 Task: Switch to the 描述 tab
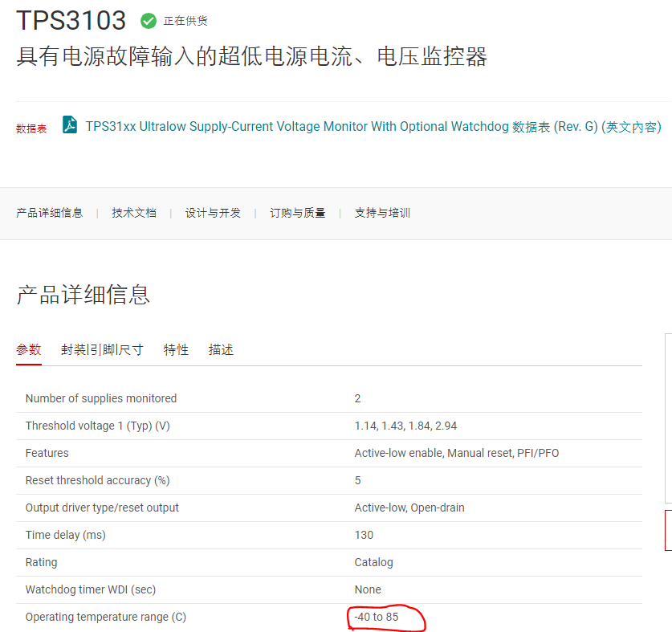(221, 350)
